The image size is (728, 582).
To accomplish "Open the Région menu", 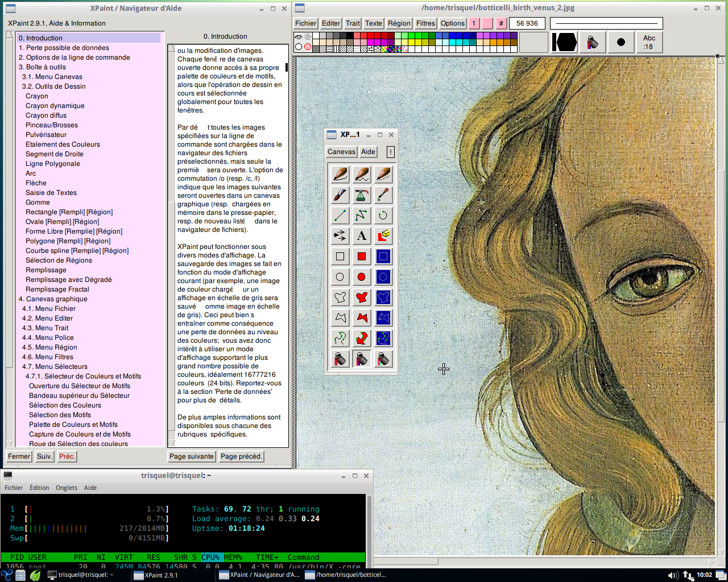I will click(399, 23).
